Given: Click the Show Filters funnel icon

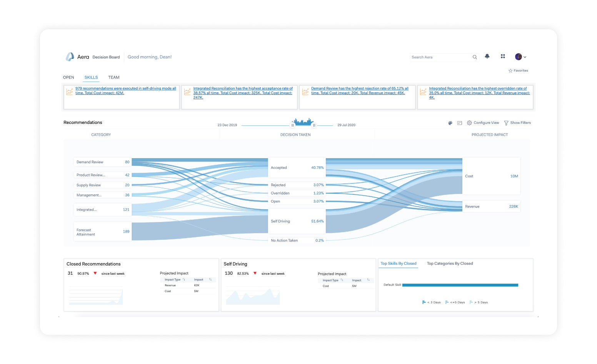Looking at the screenshot, I should [x=506, y=123].
